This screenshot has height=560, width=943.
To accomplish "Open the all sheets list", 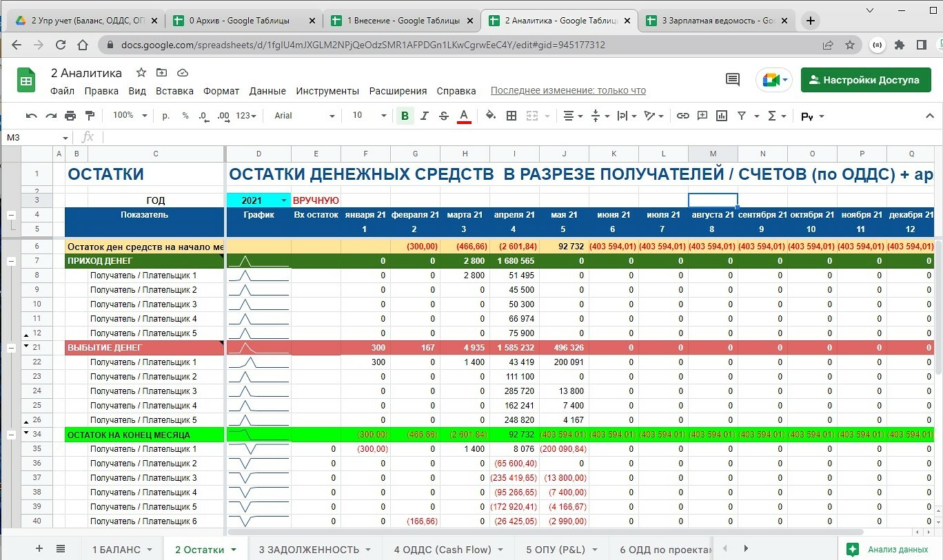I will click(x=61, y=549).
